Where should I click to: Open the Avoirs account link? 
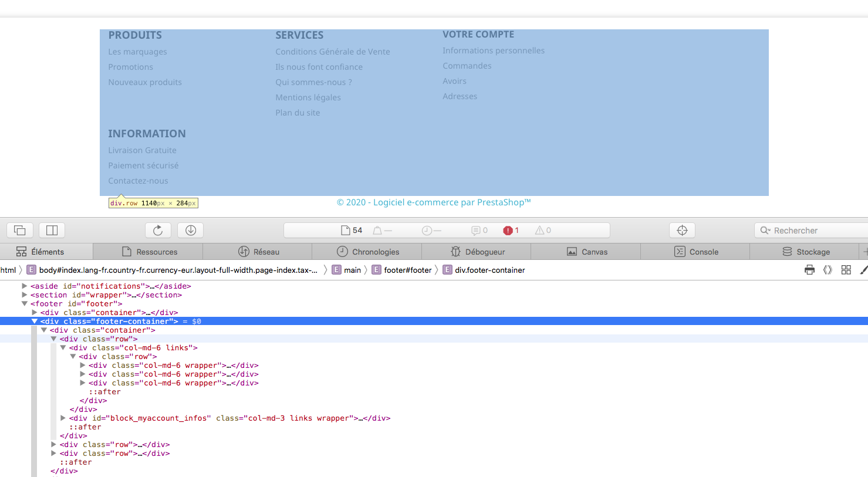(454, 81)
